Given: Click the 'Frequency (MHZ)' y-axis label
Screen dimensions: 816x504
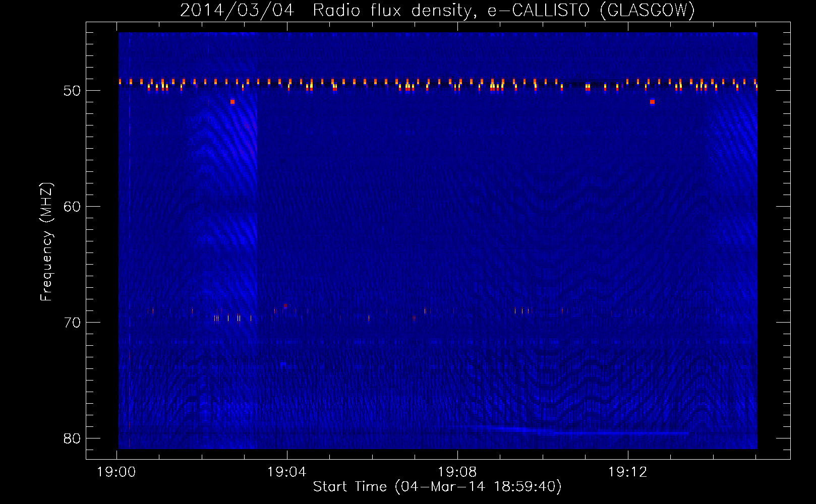Looking at the screenshot, I should pos(46,241).
